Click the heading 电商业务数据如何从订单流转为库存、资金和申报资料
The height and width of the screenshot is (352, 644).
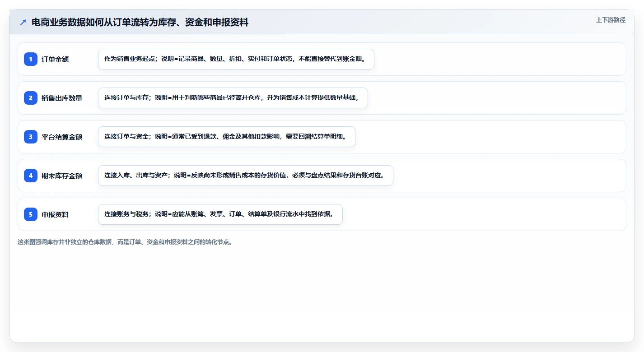coord(140,22)
